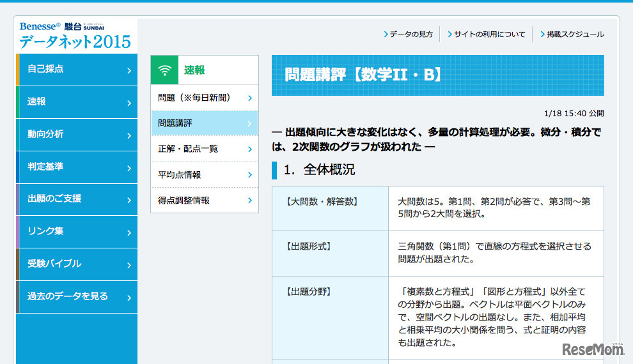Click the chevron arrow next to 出願のご支援

(x=129, y=201)
